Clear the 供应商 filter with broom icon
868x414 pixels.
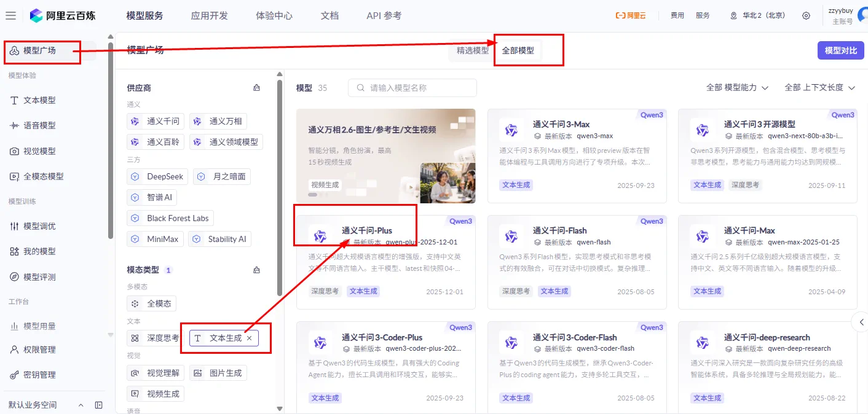tap(256, 88)
